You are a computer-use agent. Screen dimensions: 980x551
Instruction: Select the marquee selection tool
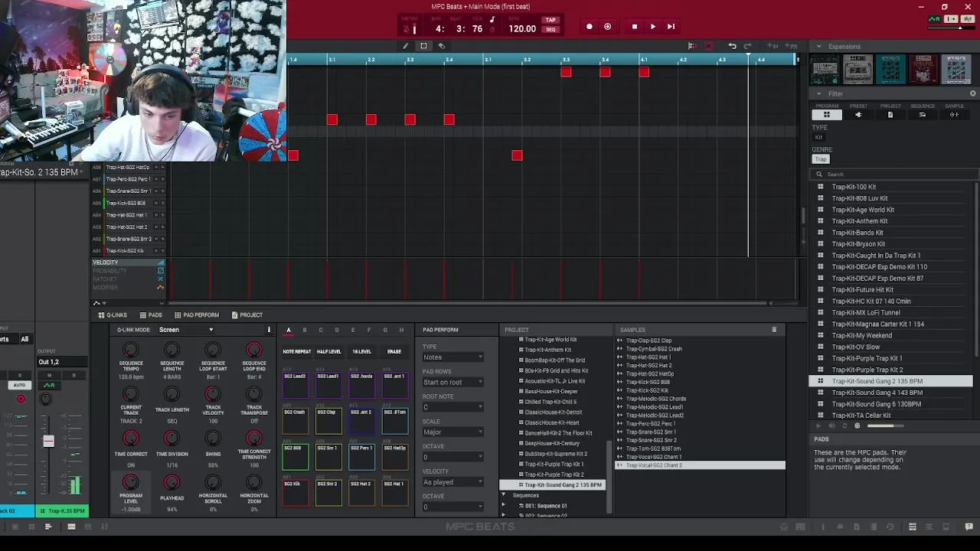tap(423, 46)
